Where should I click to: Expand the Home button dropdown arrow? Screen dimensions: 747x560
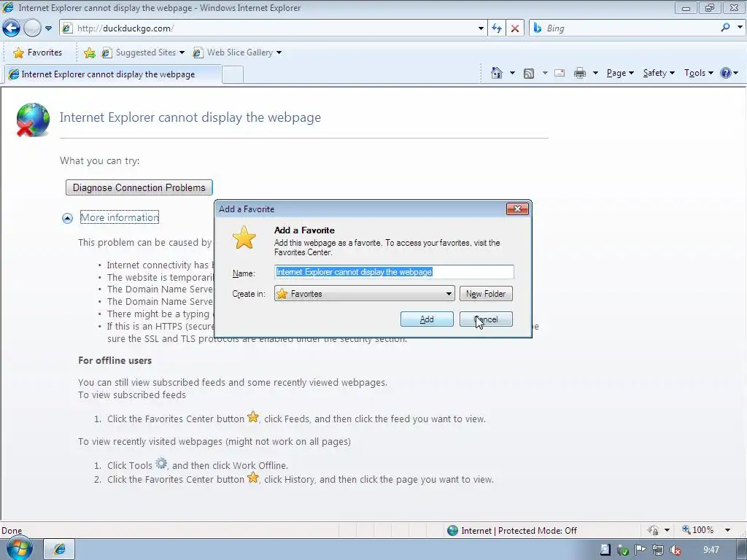(512, 73)
